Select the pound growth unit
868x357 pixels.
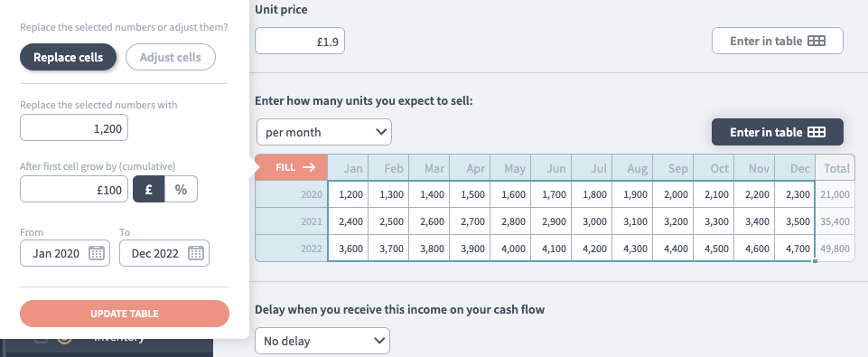tap(148, 190)
